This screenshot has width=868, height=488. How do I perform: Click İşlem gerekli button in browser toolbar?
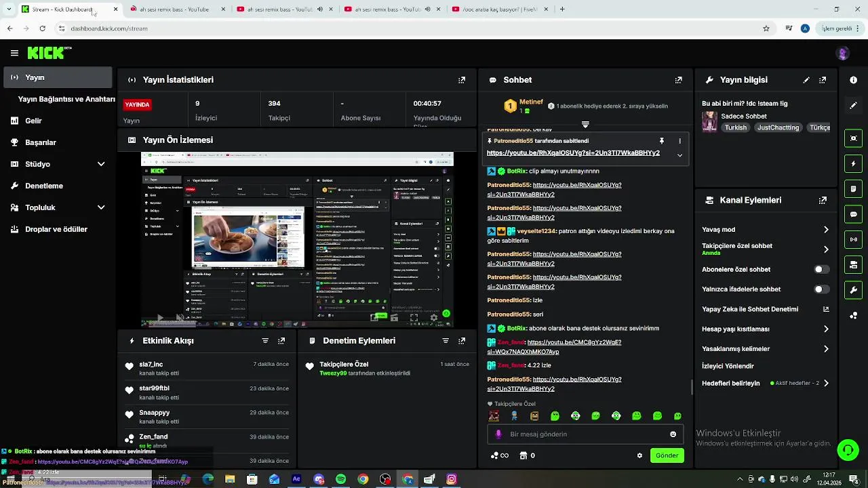840,28
